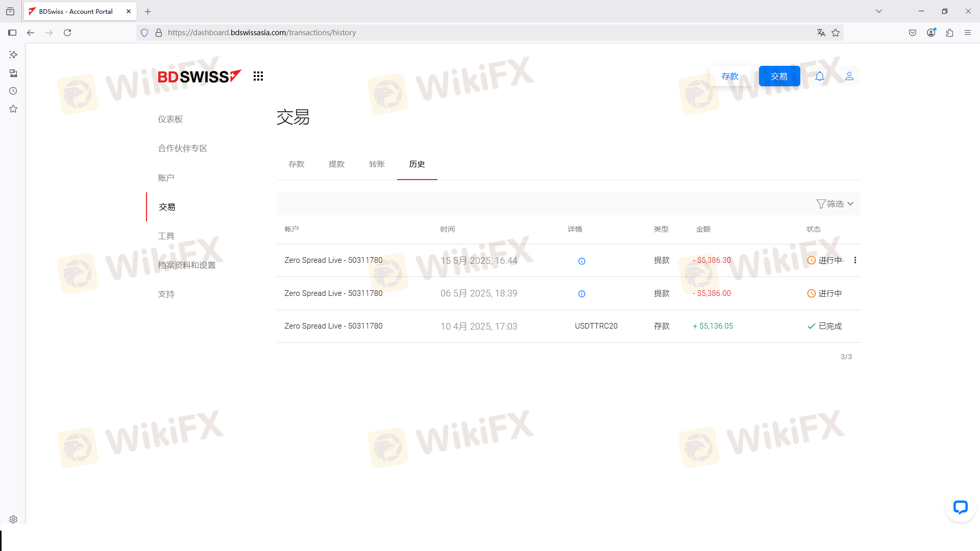Click the translate page icon in the address bar
This screenshot has height=551, width=980.
click(x=821, y=33)
